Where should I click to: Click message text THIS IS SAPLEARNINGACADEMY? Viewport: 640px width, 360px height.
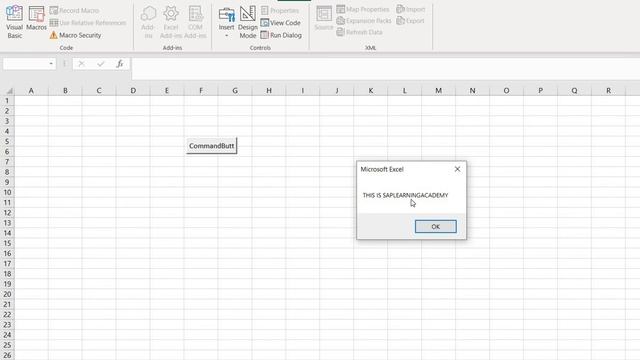[x=405, y=195]
